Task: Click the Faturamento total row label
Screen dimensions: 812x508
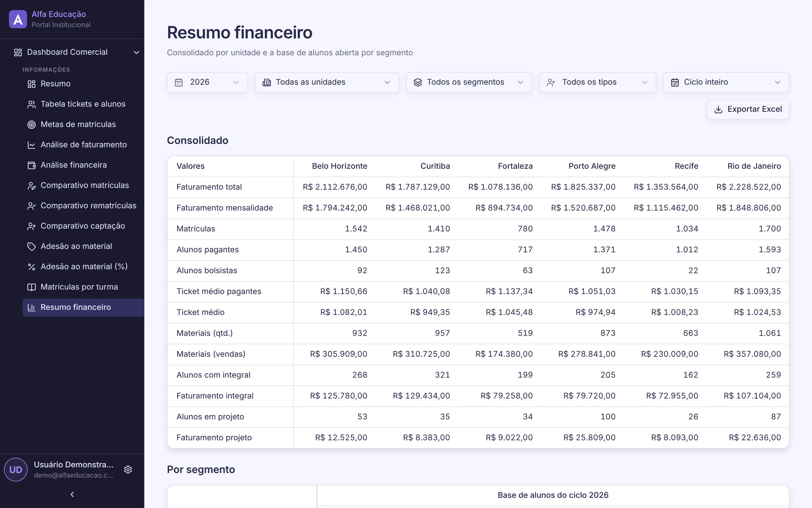Action: pos(209,187)
